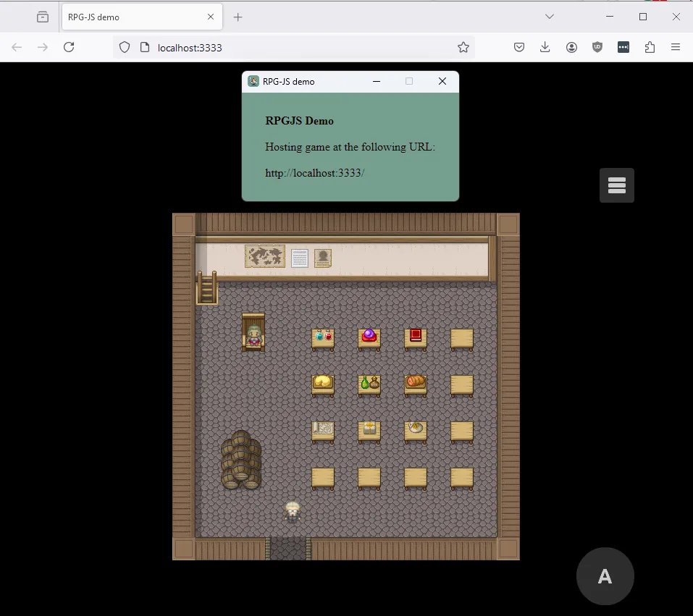Click the portrait poster on the wall
This screenshot has height=616, width=693.
click(x=323, y=258)
